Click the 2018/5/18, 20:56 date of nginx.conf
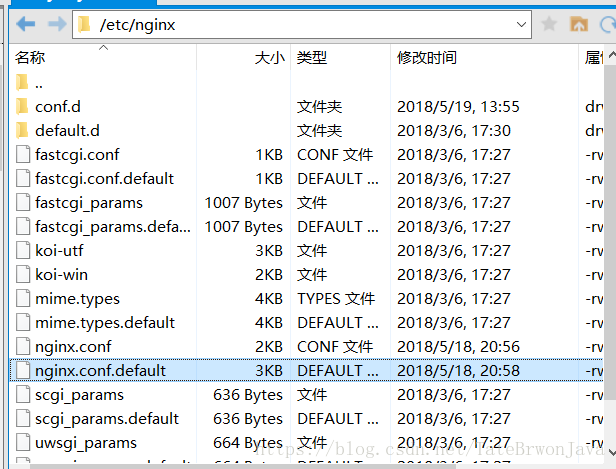The image size is (616, 469). pos(458,347)
